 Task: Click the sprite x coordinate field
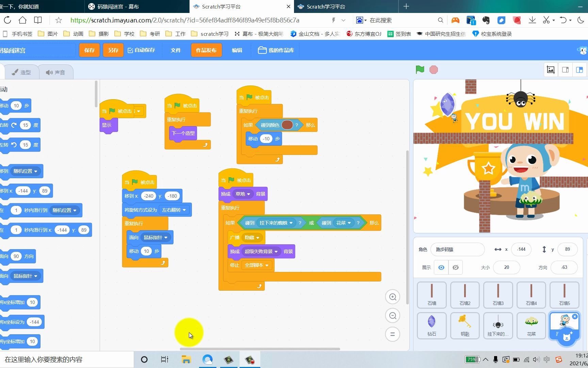(521, 249)
